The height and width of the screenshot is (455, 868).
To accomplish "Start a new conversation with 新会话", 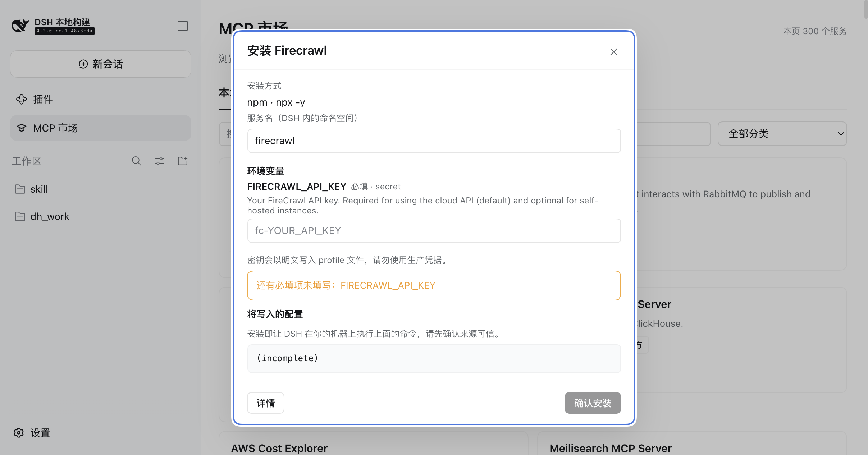I will (101, 64).
